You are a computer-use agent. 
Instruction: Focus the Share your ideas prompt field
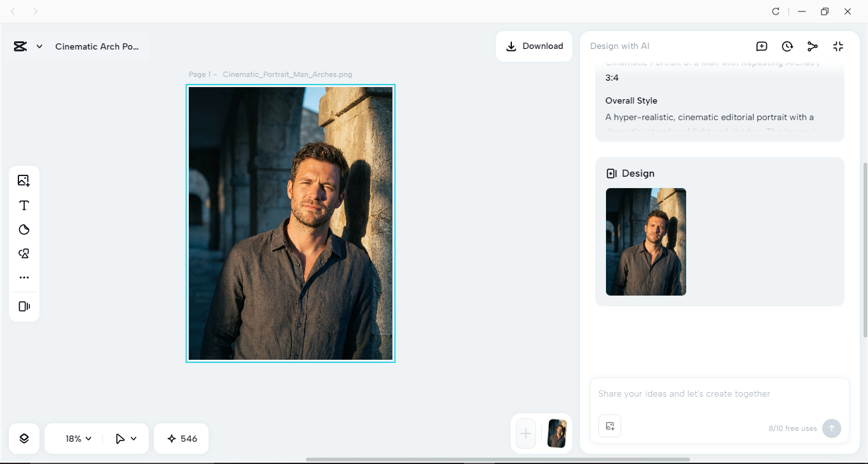[x=720, y=394]
